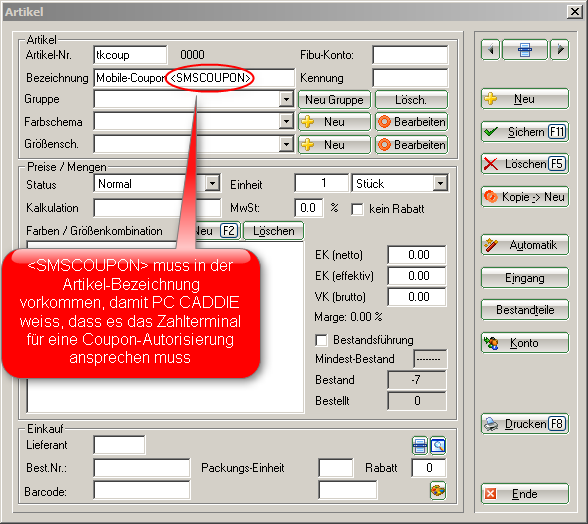Go to previous article with left arrow

(490, 50)
